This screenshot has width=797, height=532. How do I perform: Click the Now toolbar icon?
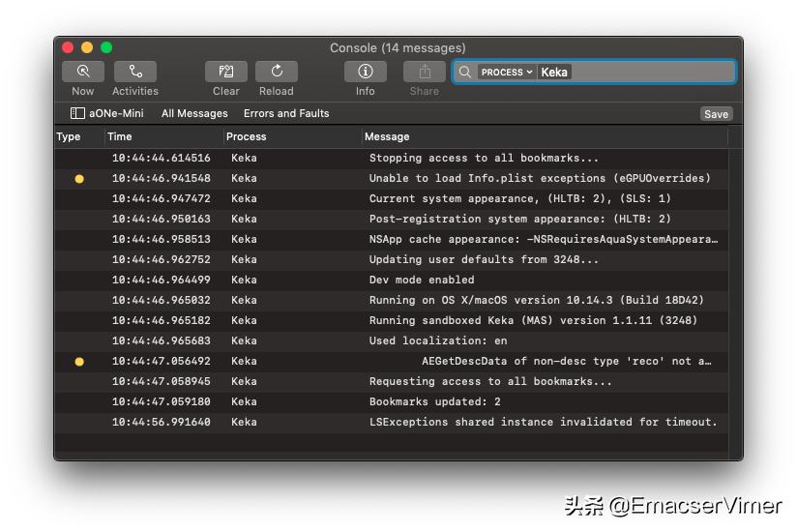pos(83,72)
